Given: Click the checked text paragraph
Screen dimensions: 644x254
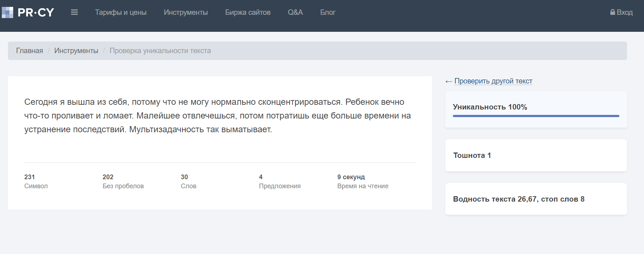Looking at the screenshot, I should [217, 116].
